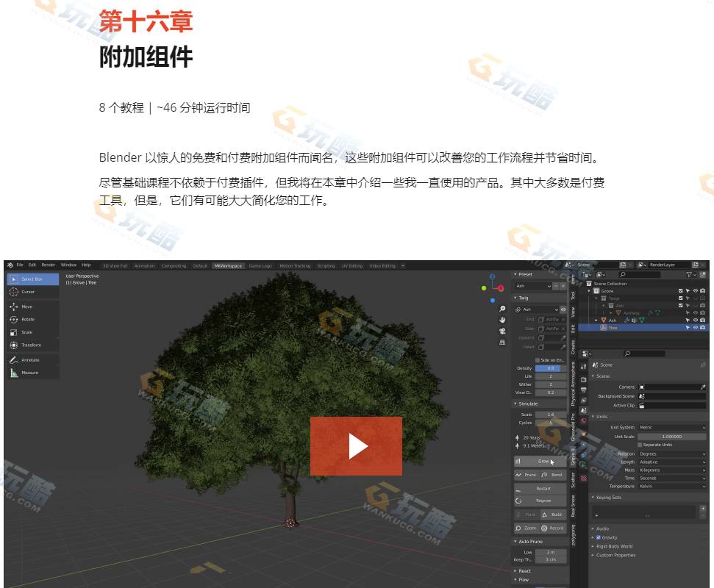The width and height of the screenshot is (714, 588).
Task: Open the Temperature Kelvin dropdown
Action: pos(672,487)
